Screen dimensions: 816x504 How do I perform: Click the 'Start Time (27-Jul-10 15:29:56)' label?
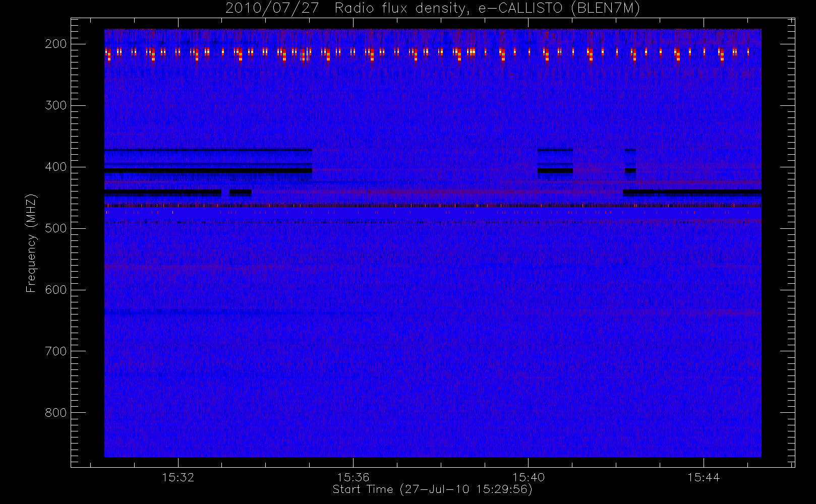pyautogui.click(x=432, y=489)
